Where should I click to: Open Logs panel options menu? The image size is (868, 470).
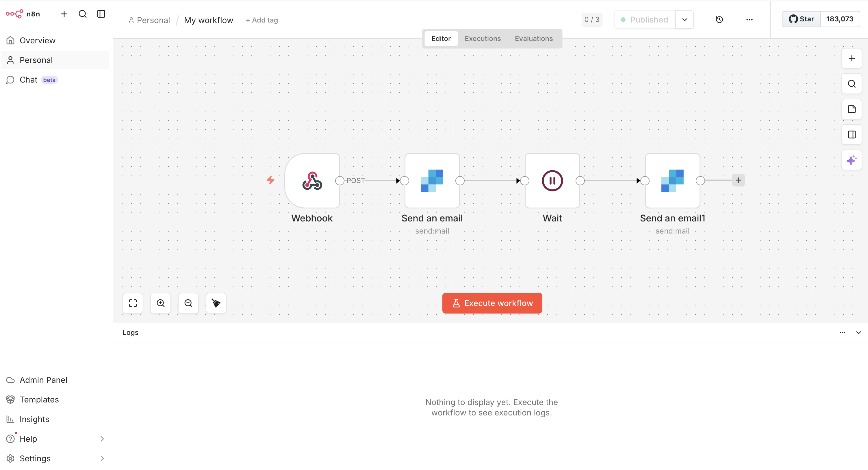click(x=842, y=333)
